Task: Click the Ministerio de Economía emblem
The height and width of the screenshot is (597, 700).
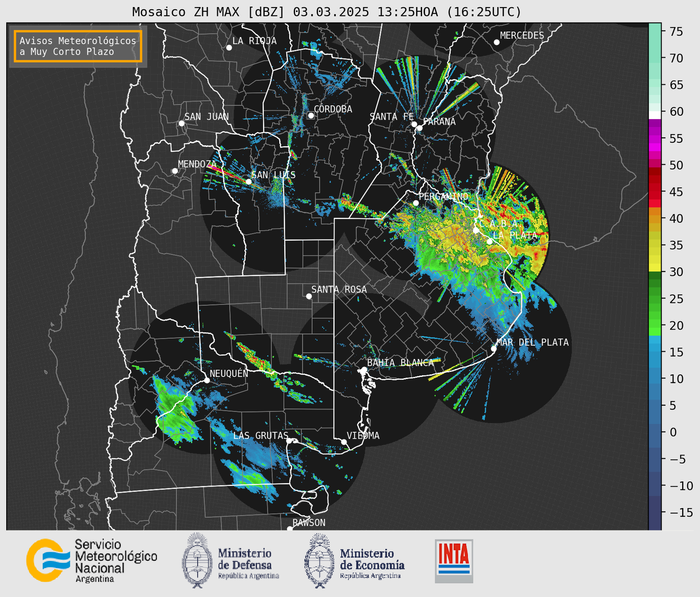Action: (320, 560)
